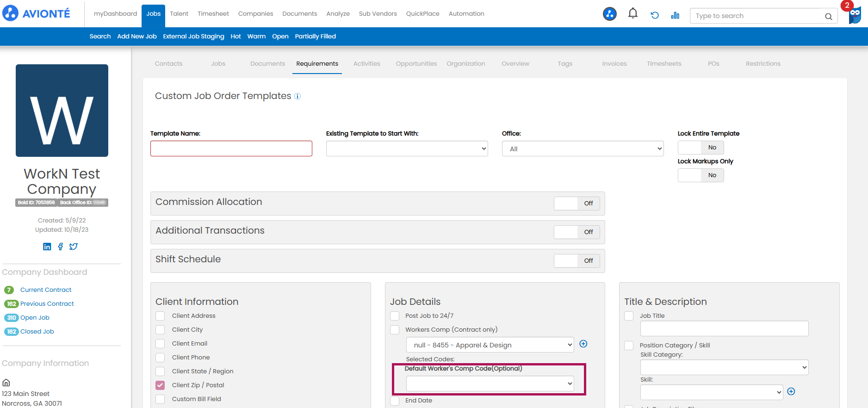Viewport: 868px width, 408px height.
Task: Click the notifications bell icon
Action: point(632,14)
